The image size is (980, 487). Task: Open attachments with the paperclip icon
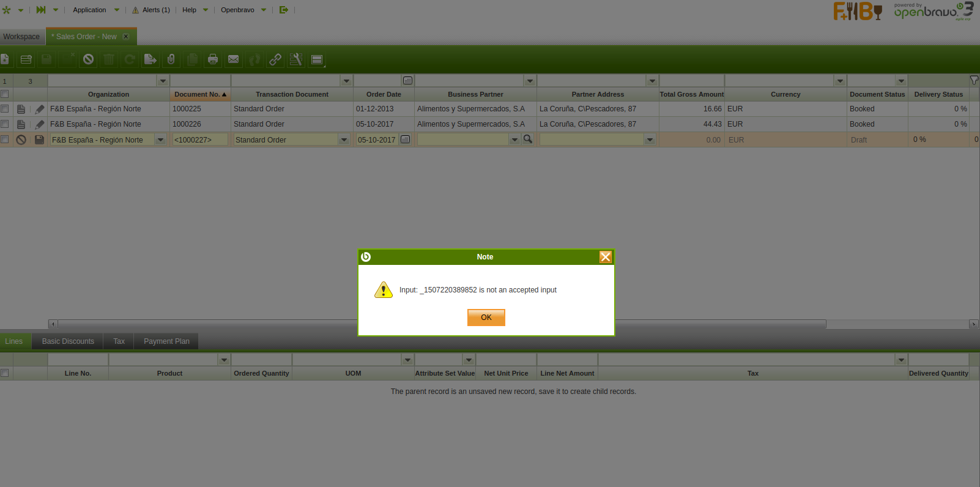171,59
